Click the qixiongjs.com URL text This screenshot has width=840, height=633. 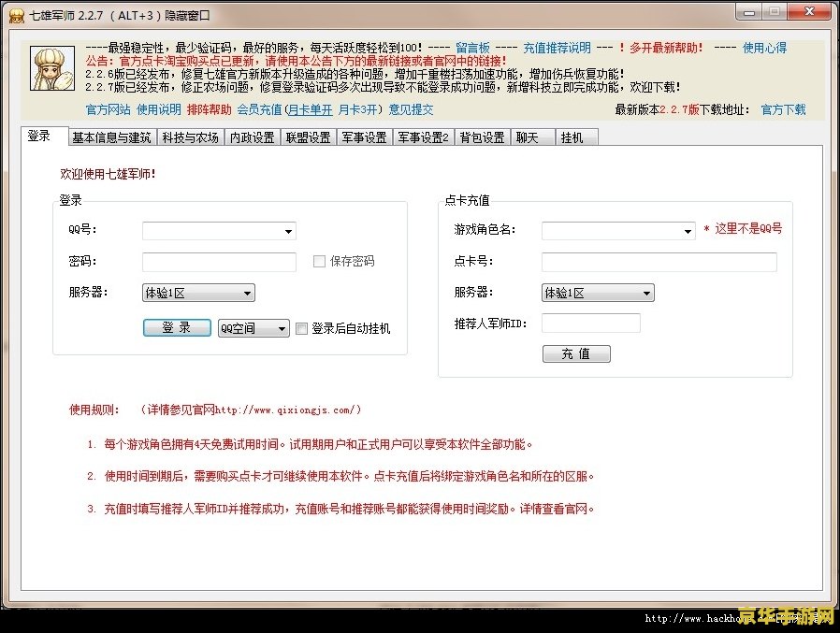pyautogui.click(x=285, y=410)
